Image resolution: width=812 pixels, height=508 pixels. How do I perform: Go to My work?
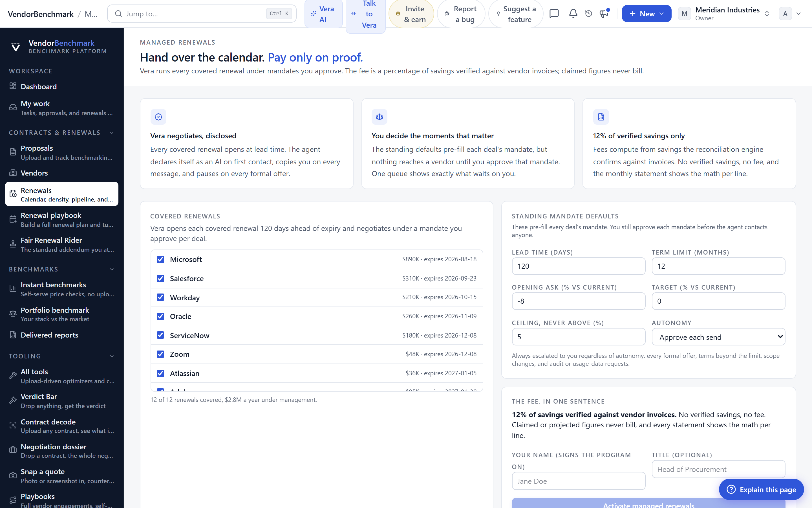tap(62, 108)
